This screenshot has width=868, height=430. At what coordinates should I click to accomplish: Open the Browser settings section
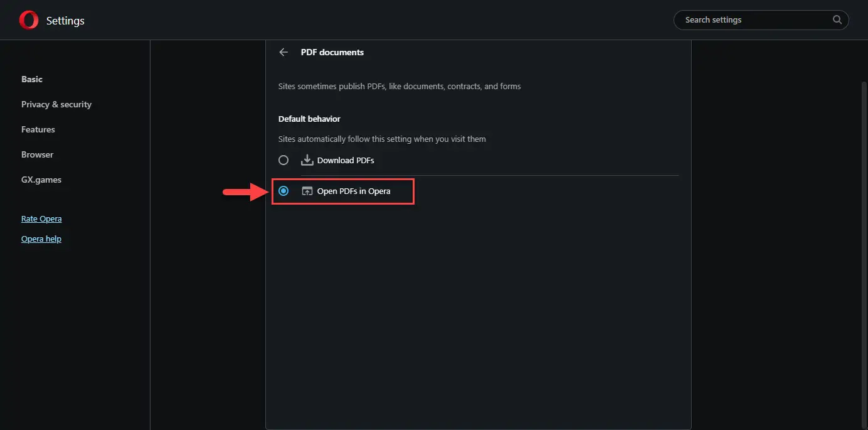pyautogui.click(x=37, y=154)
